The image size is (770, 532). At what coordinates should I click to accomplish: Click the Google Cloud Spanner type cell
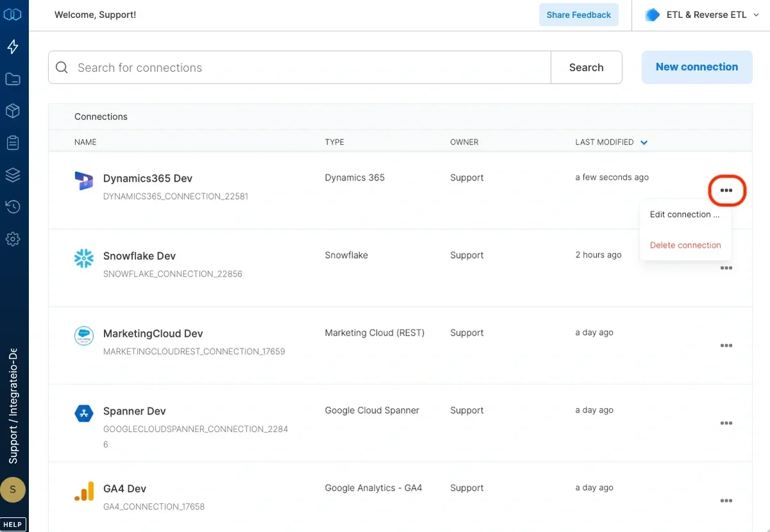(372, 410)
